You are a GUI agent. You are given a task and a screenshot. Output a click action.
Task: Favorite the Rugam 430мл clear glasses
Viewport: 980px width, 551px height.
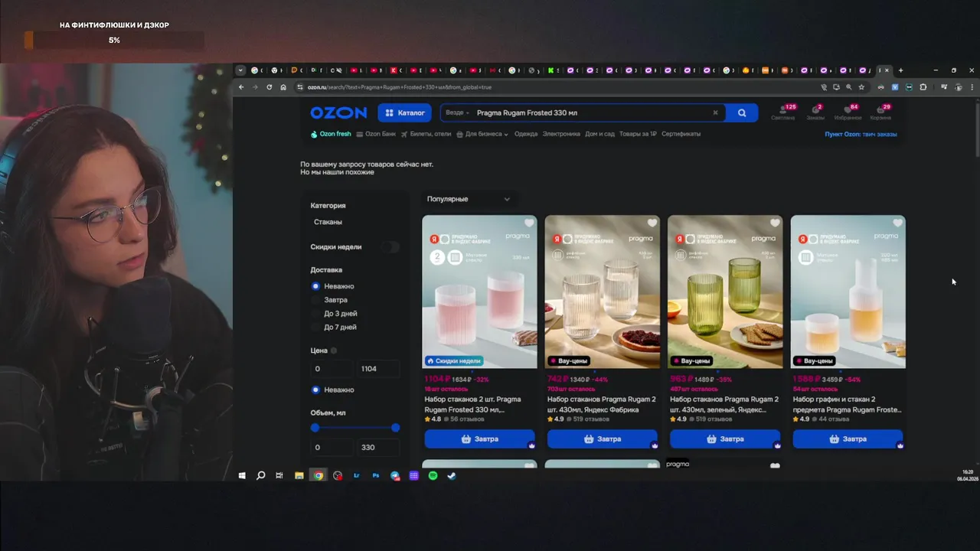point(652,223)
